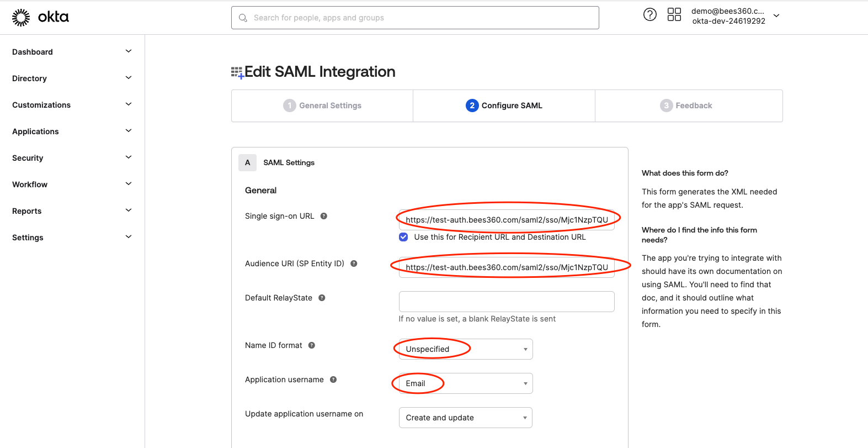Screen dimensions: 868x448
Task: Expand the Customizations menu
Action: click(x=129, y=104)
